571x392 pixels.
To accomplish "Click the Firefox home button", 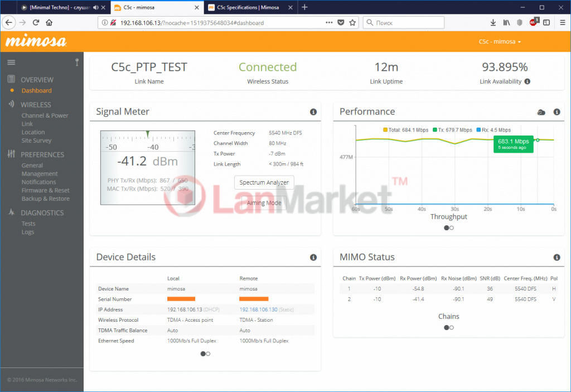I will click(49, 23).
